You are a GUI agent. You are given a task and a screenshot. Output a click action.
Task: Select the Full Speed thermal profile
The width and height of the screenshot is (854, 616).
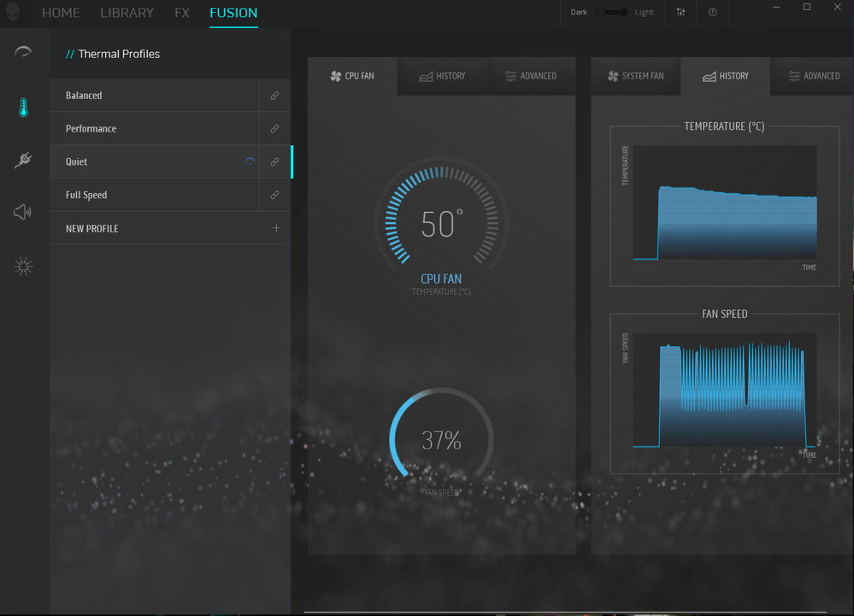tap(155, 195)
